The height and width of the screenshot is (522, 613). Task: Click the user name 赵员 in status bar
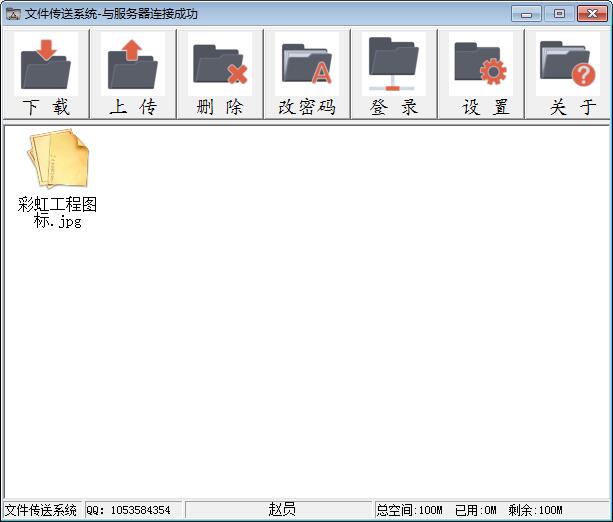[x=282, y=509]
